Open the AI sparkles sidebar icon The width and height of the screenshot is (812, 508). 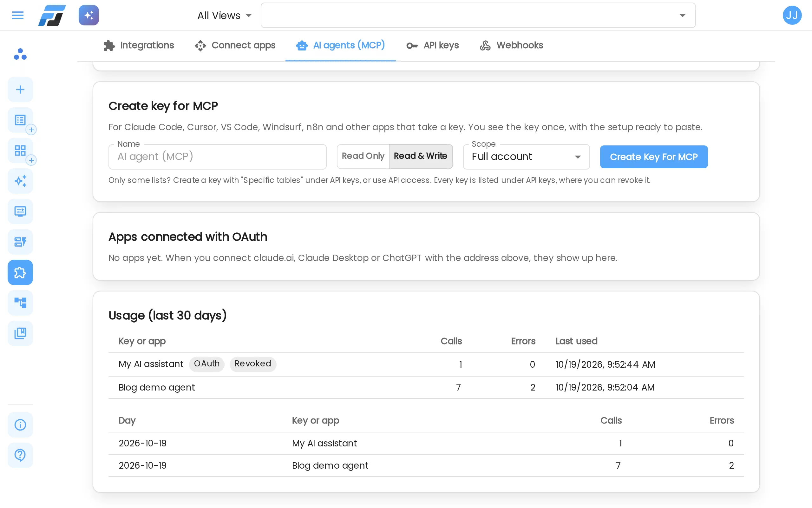20,181
